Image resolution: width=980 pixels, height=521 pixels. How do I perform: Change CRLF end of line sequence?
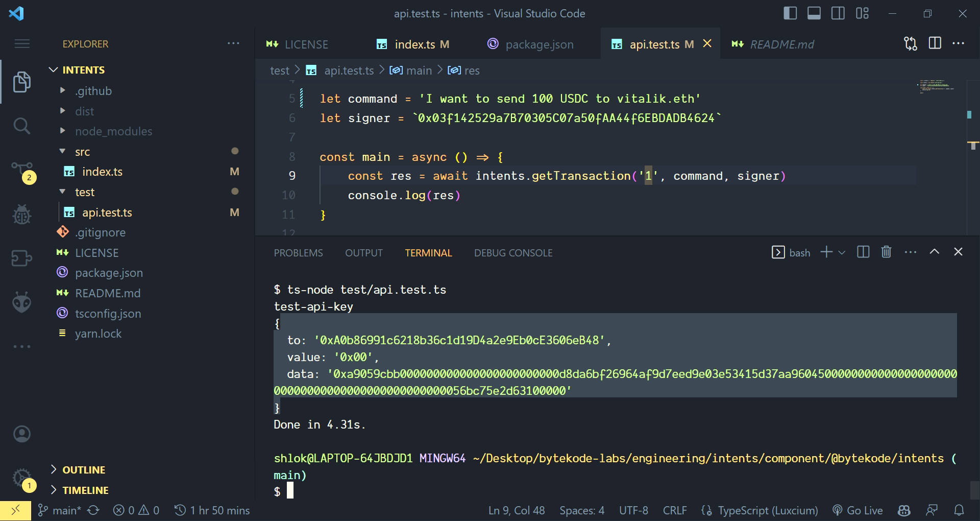[x=675, y=510]
